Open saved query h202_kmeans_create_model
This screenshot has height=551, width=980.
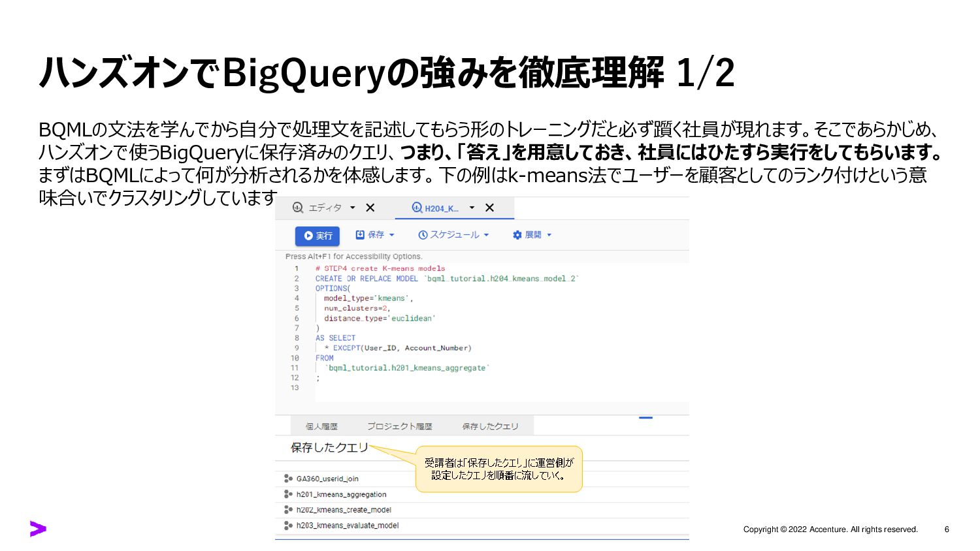click(x=344, y=510)
